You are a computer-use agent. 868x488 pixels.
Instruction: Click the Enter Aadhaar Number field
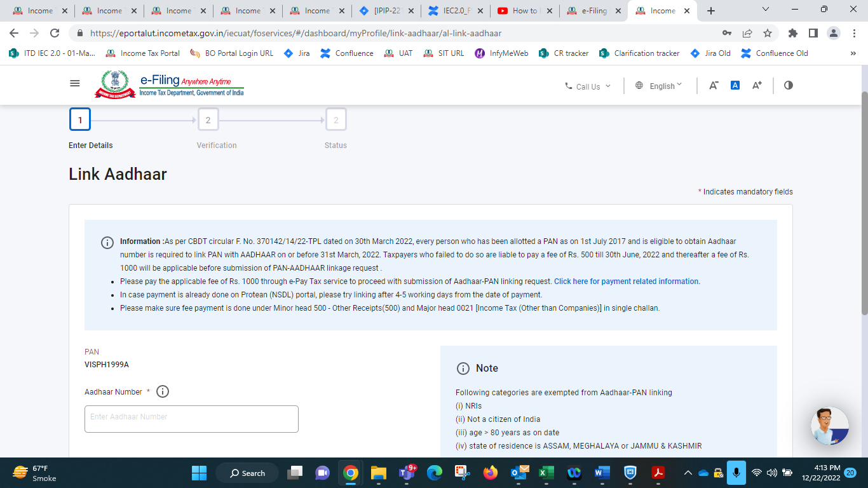[191, 419]
